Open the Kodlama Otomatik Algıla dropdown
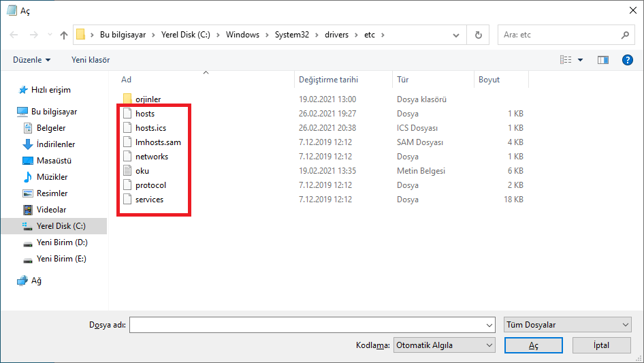 coord(445,345)
